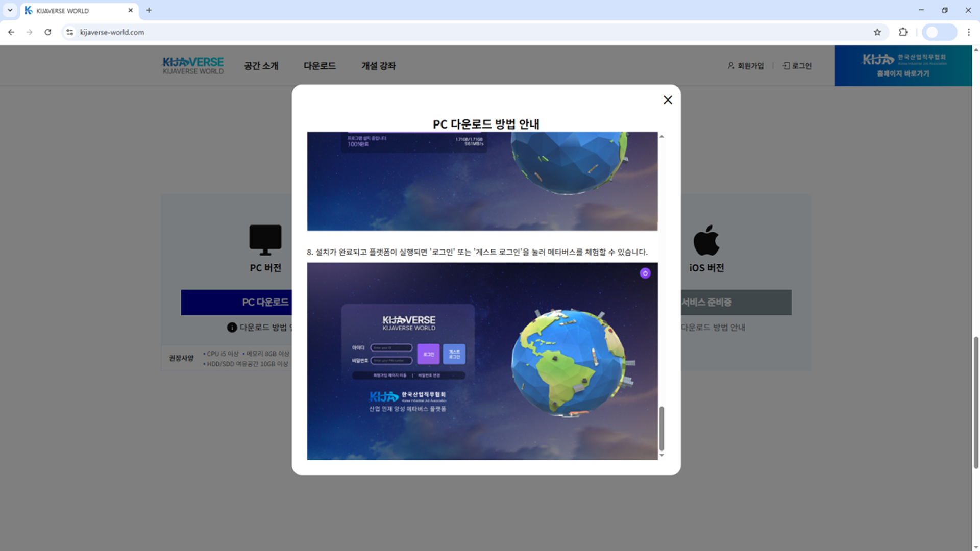Click the PC monitor icon
This screenshot has height=551, width=980.
click(265, 240)
